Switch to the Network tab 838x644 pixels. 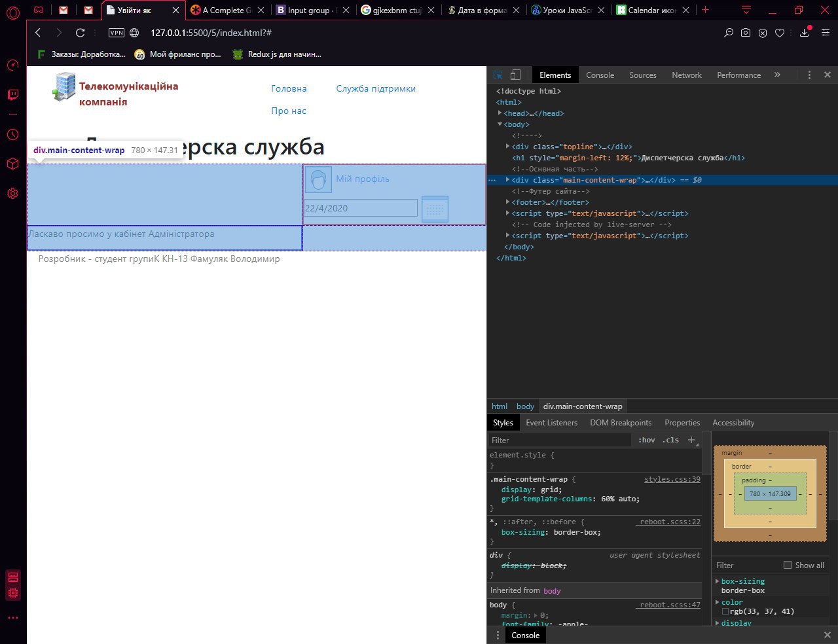pyautogui.click(x=687, y=75)
